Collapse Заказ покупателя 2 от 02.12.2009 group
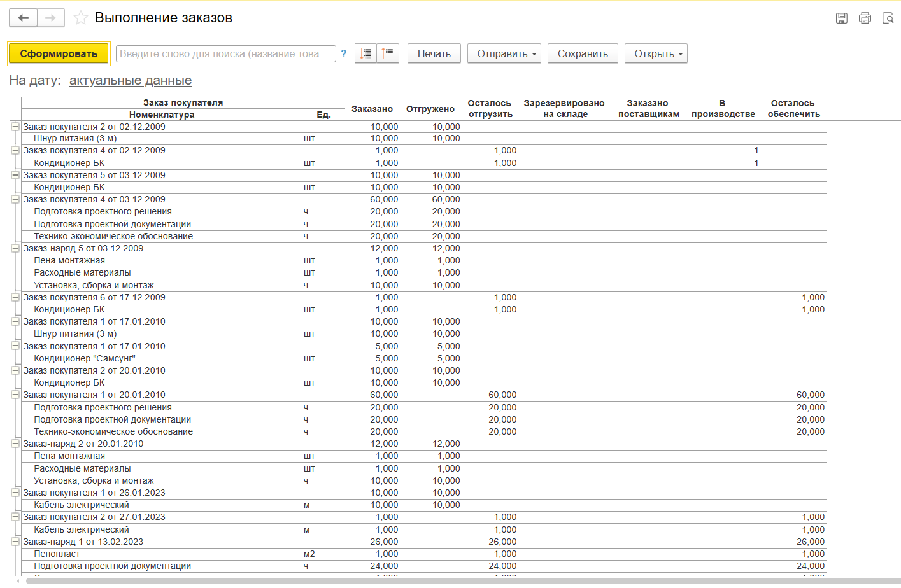The height and width of the screenshot is (588, 901). [x=15, y=127]
